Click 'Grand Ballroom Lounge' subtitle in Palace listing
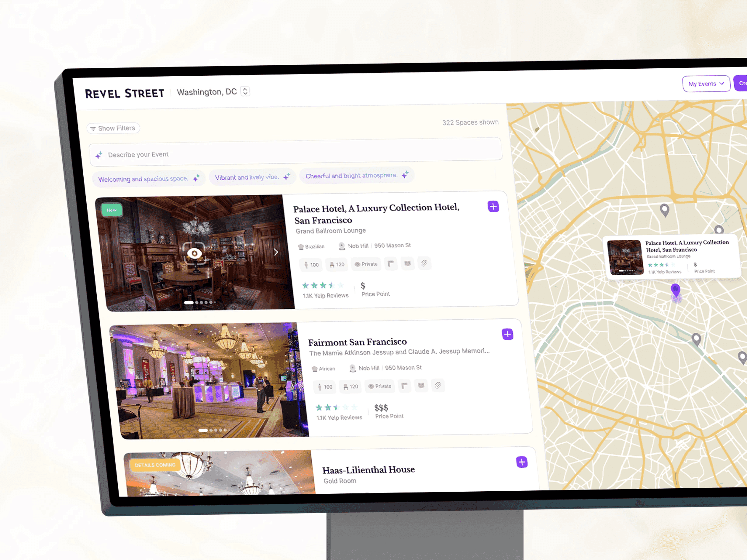Image resolution: width=747 pixels, height=560 pixels. click(330, 231)
